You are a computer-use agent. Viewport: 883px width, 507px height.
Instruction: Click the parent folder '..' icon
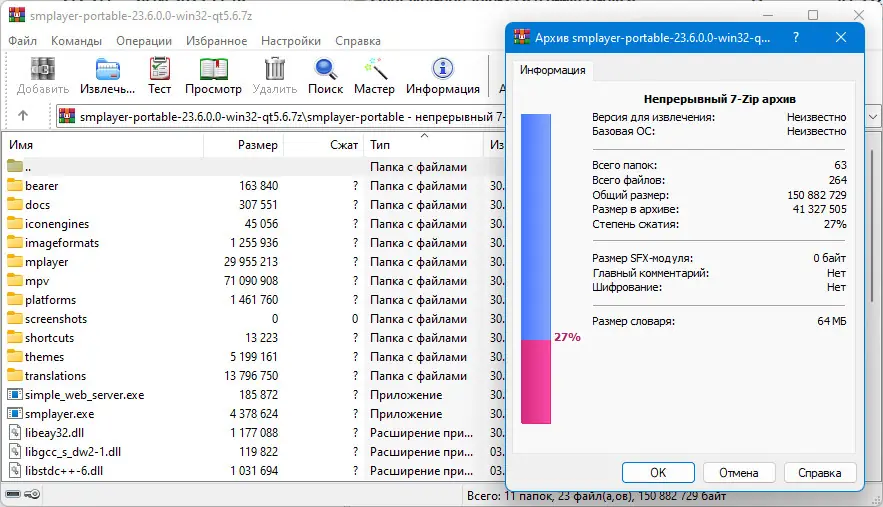coord(15,166)
